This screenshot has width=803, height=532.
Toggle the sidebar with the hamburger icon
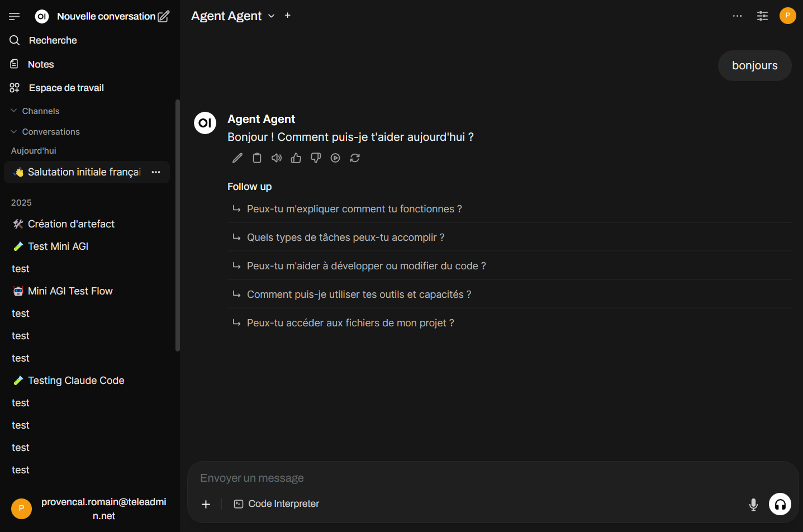point(14,16)
